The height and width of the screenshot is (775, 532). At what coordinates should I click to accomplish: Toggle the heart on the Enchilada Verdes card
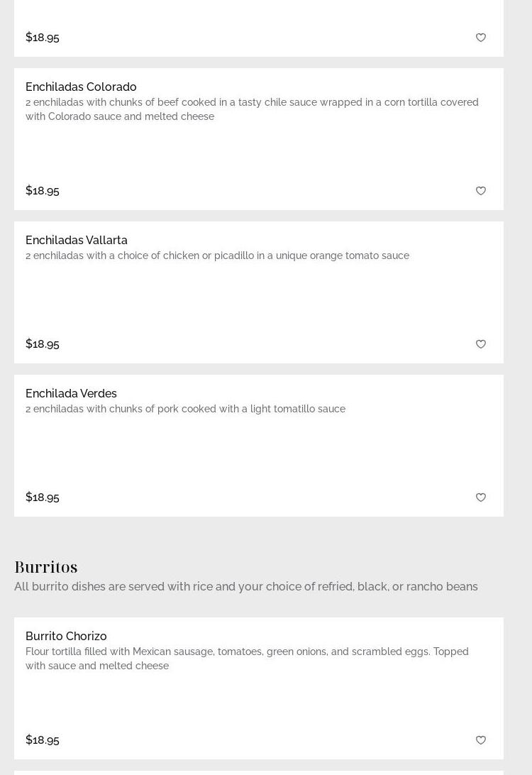coord(481,498)
